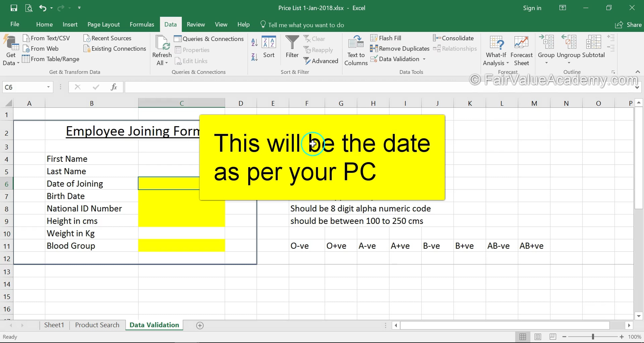Open the Data Validation dropdown arrow

coord(424,59)
